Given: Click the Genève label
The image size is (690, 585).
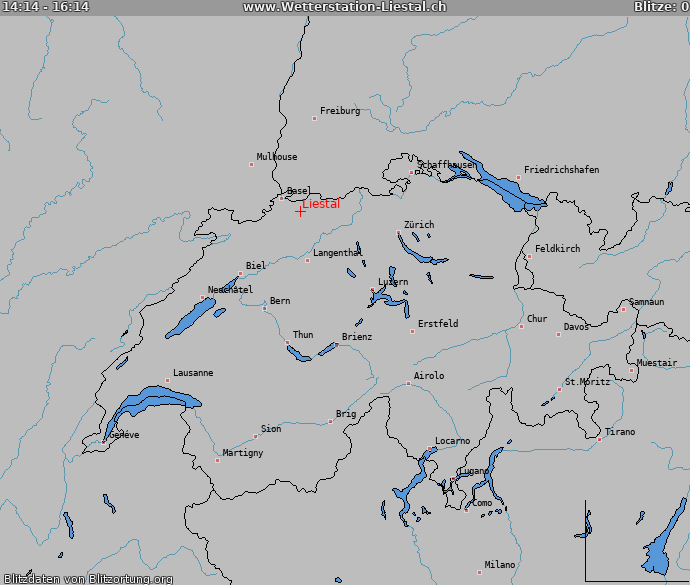Looking at the screenshot, I should pyautogui.click(x=124, y=435).
